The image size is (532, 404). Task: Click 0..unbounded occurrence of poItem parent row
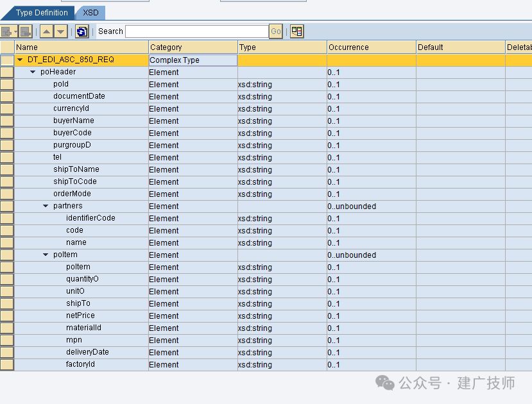tap(372, 255)
